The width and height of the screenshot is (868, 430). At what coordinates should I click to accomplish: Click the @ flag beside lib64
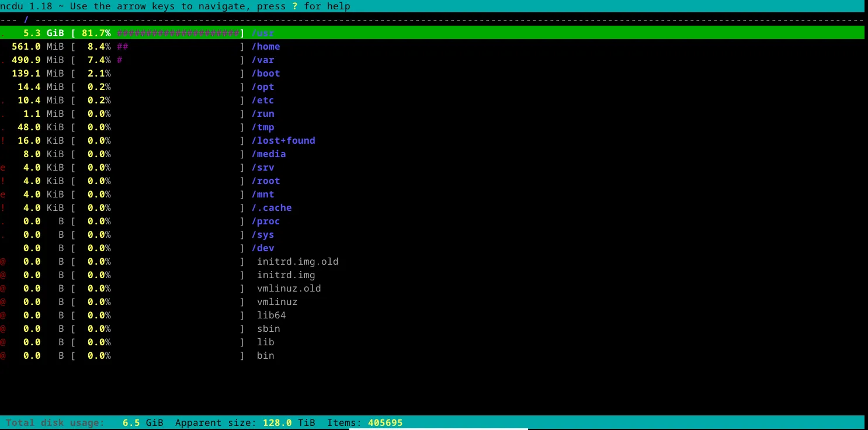[x=3, y=315]
